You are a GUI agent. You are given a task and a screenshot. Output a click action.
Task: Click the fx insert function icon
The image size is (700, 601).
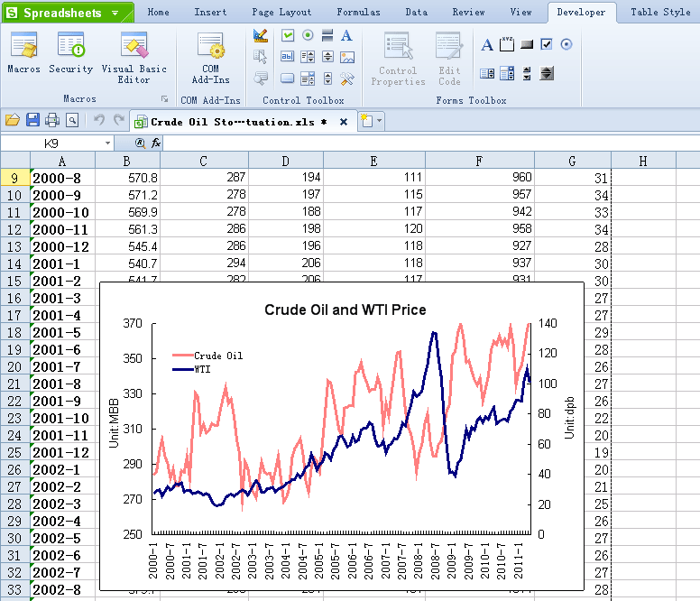click(x=156, y=143)
